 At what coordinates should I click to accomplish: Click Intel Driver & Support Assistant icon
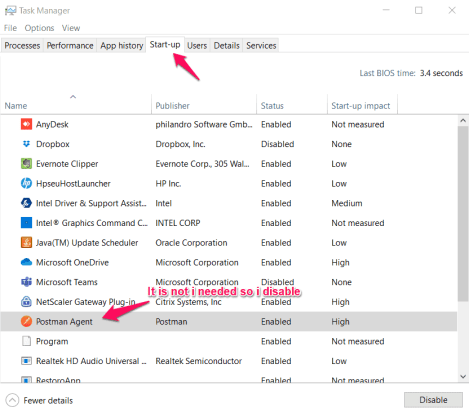point(26,203)
